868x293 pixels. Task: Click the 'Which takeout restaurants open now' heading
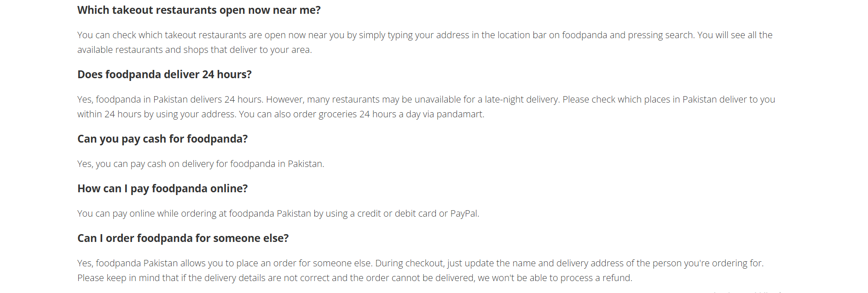(x=199, y=10)
